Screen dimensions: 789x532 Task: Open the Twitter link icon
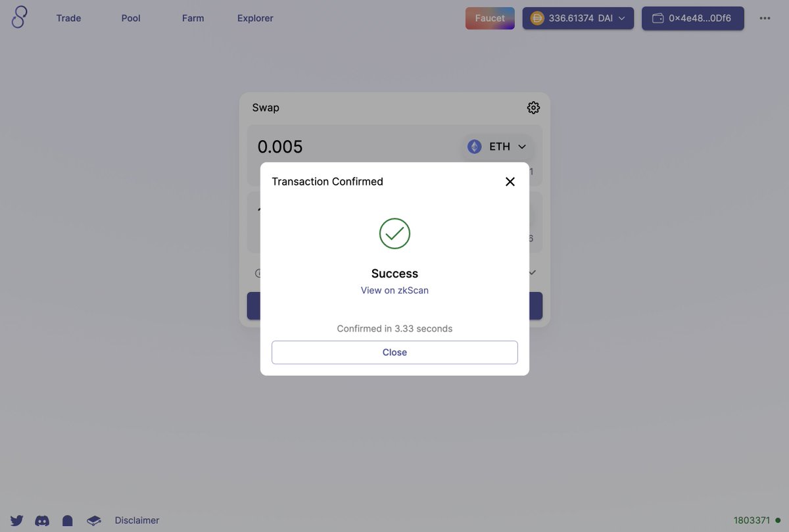click(x=16, y=520)
